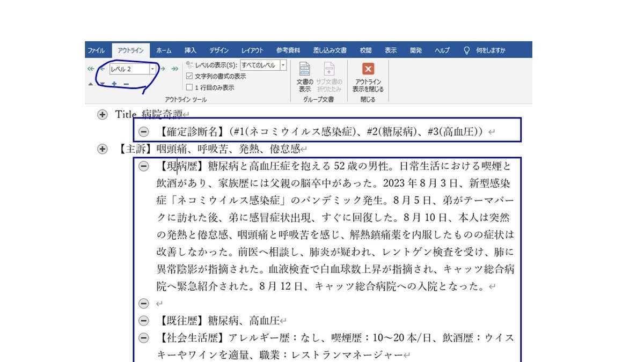
Task: Click the line starting キーやワインを適量
Action: (x=280, y=355)
